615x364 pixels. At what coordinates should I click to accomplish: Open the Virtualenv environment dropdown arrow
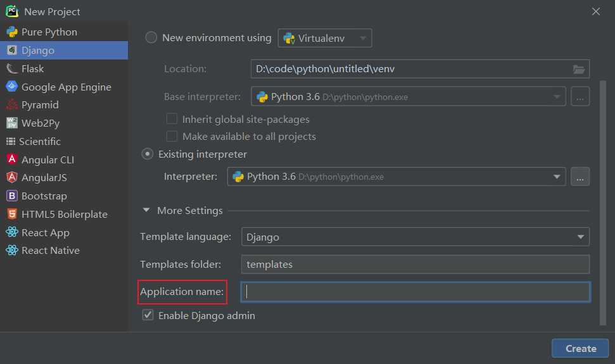pos(363,38)
